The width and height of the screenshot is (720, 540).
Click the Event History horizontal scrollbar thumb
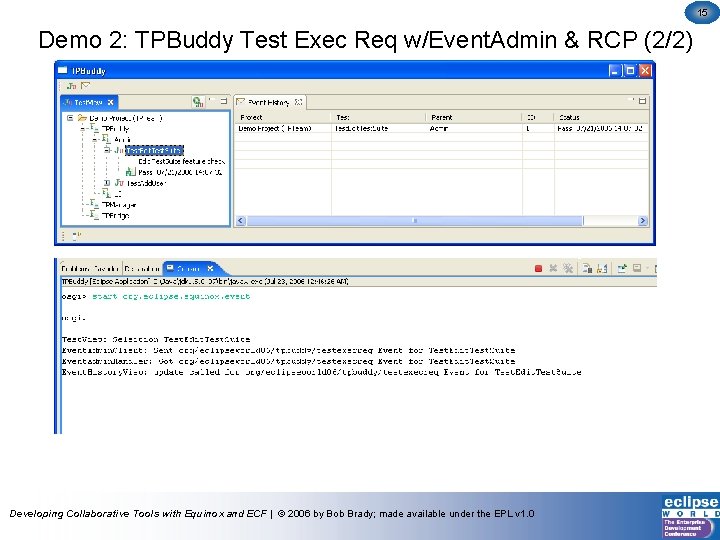(x=415, y=221)
